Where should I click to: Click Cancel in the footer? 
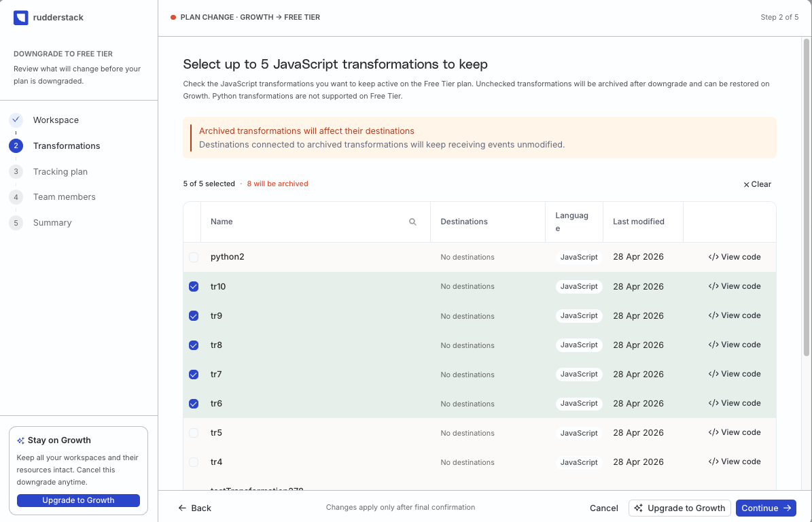point(604,508)
